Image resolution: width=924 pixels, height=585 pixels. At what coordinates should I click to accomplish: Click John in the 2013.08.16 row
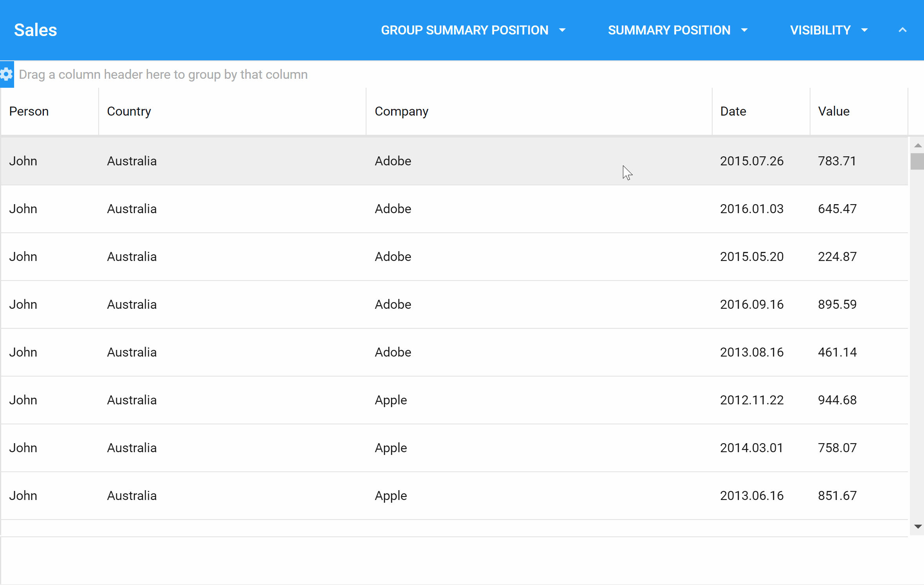point(23,352)
